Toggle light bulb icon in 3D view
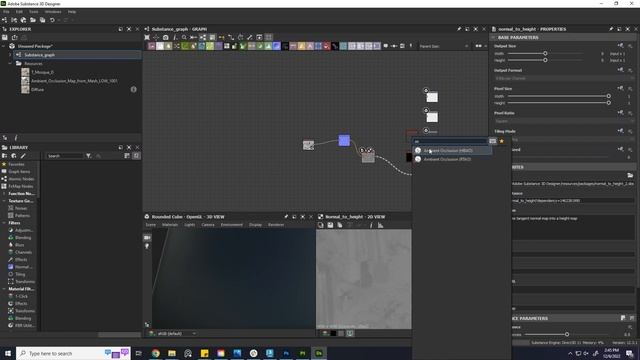 click(x=147, y=247)
